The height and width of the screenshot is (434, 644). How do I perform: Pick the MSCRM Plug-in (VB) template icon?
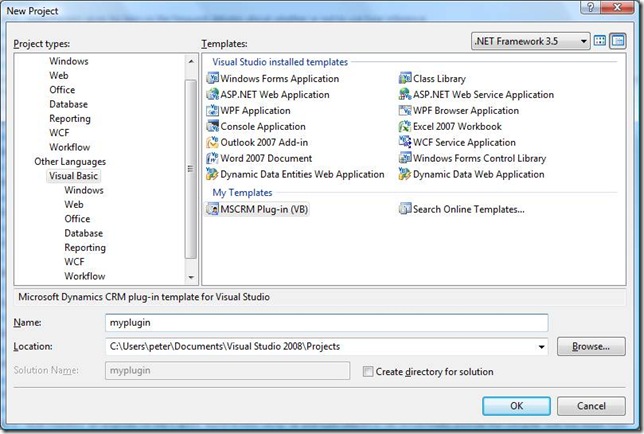click(x=212, y=209)
